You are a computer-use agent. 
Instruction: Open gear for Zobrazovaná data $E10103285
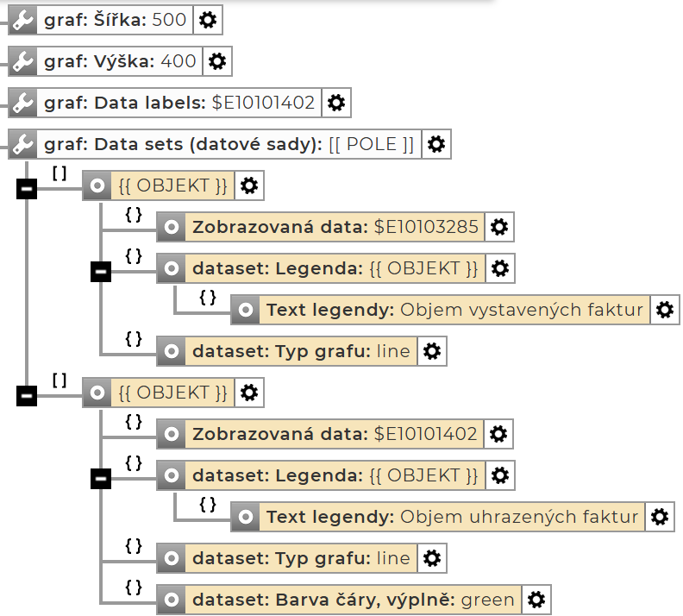pyautogui.click(x=498, y=227)
